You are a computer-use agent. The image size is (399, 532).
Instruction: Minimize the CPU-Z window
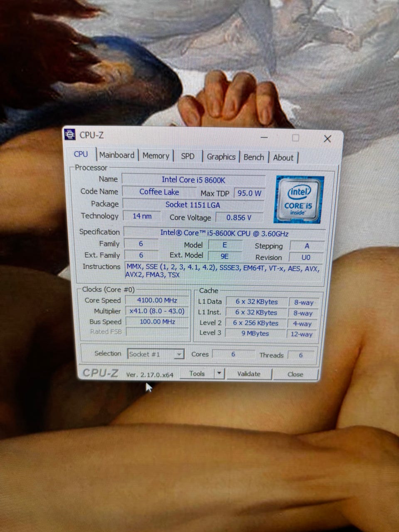click(x=264, y=137)
